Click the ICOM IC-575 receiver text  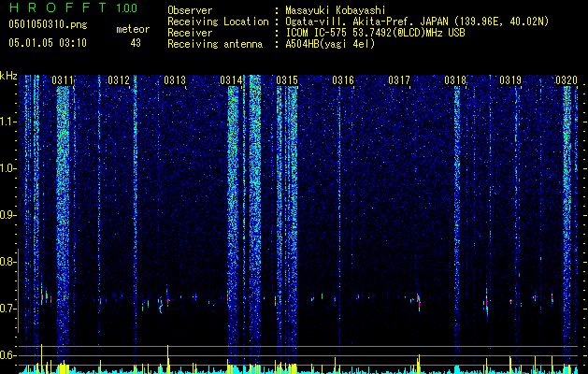pyautogui.click(x=375, y=33)
